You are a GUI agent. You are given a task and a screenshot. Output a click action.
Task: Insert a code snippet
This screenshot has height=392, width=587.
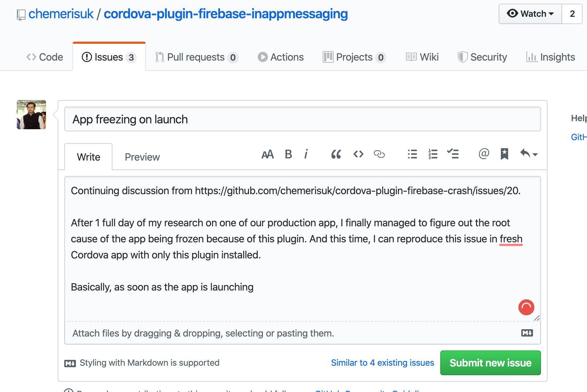pos(358,154)
